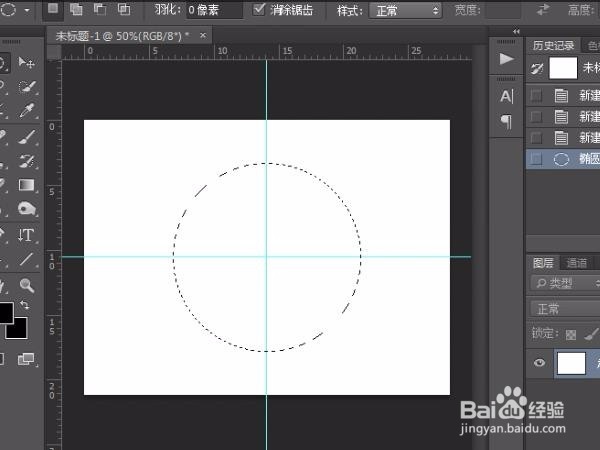Set history brush source on third 新建 state
600x450 pixels.
[x=536, y=138]
